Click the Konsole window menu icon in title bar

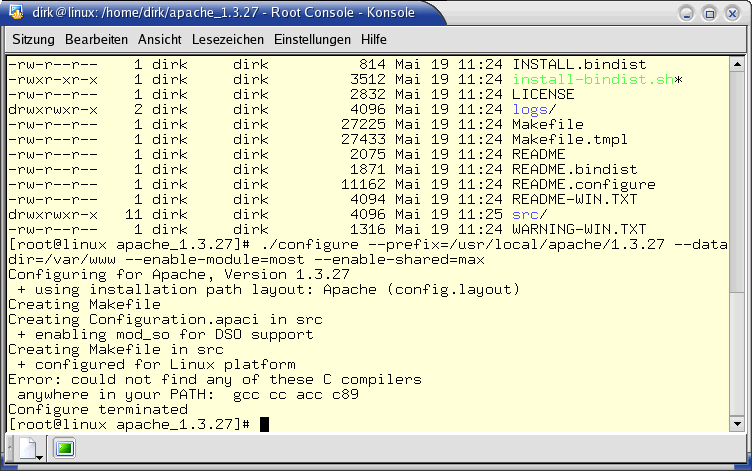click(x=16, y=12)
